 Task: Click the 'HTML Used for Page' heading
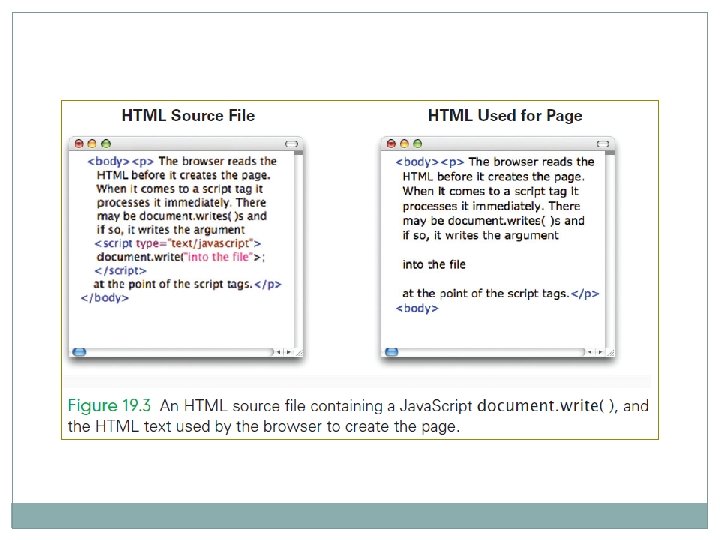coord(505,116)
